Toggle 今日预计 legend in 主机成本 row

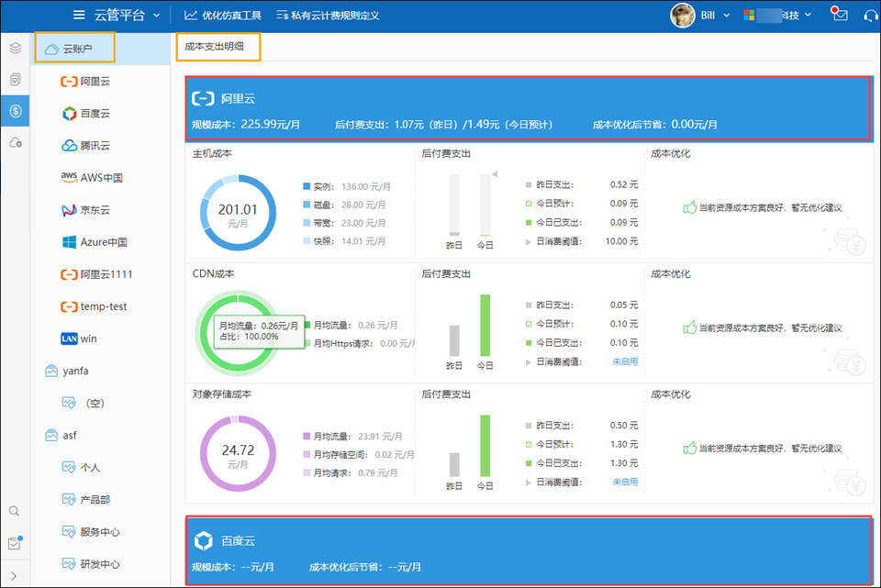tap(529, 204)
